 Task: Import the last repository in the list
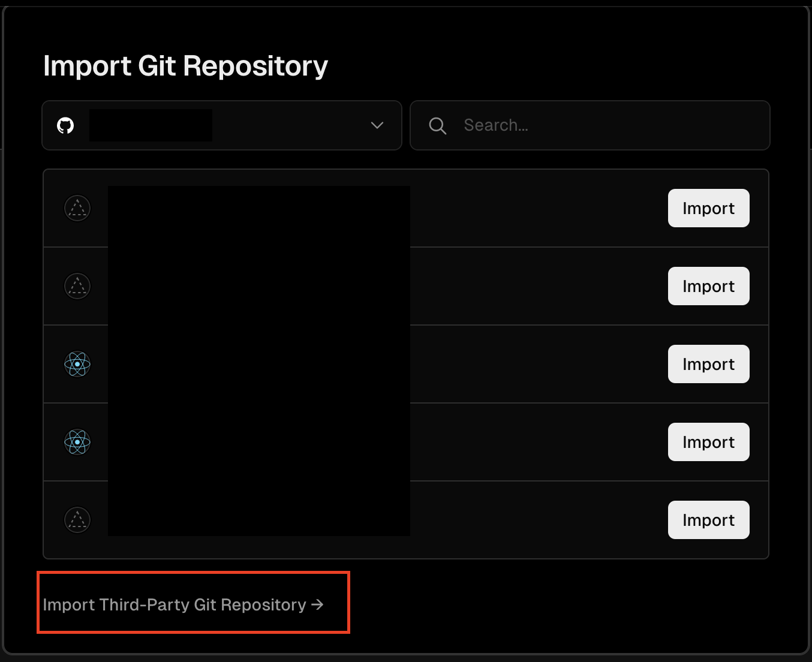(709, 520)
